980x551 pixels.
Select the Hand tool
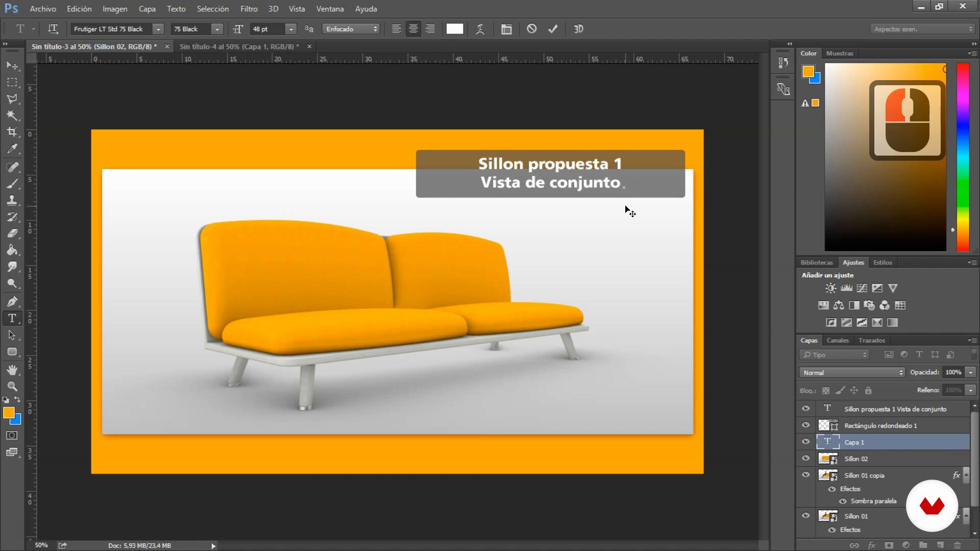click(x=12, y=369)
